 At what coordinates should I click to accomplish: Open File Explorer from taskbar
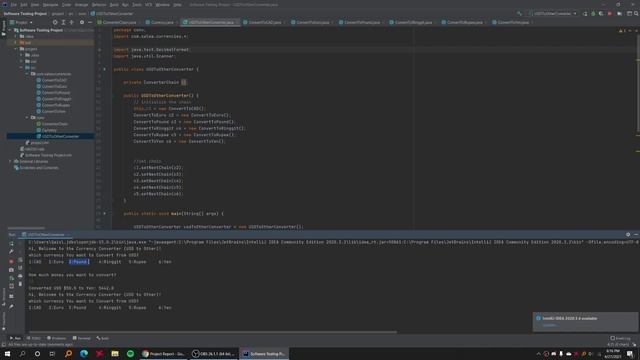(x=115, y=353)
